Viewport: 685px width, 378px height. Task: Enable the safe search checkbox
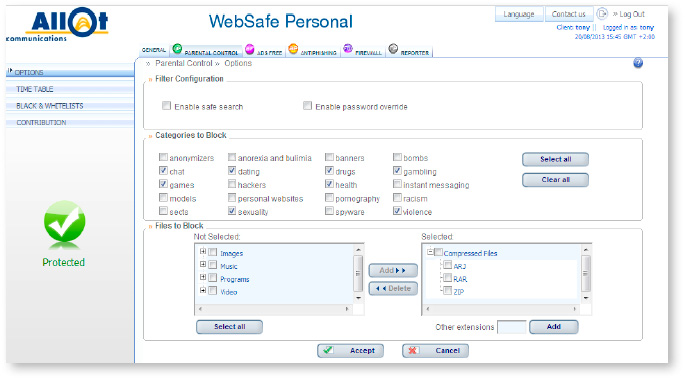pos(166,106)
